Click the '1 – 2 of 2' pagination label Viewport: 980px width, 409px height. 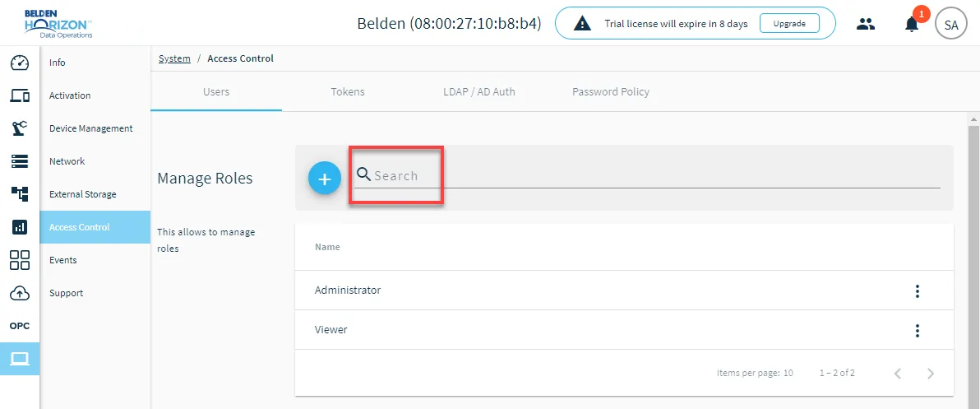[838, 374]
